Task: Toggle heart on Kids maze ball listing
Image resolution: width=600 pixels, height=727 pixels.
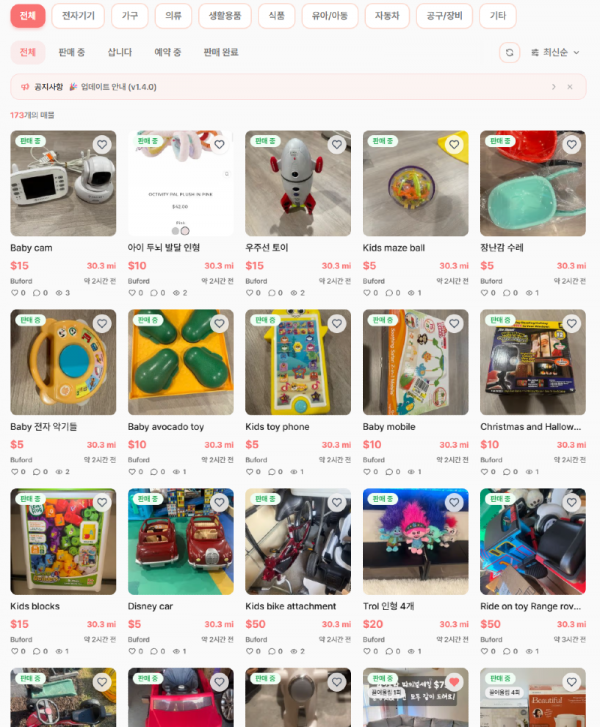Action: [x=454, y=145]
